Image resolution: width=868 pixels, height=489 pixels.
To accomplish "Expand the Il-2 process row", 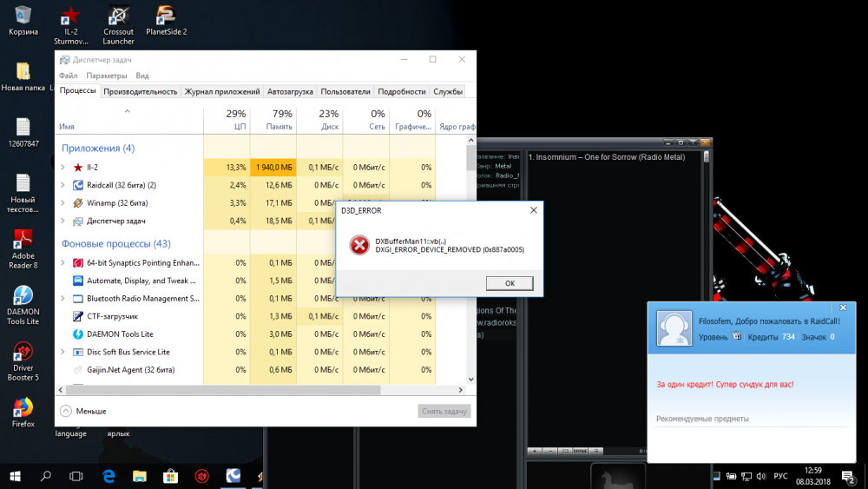I will click(x=62, y=168).
